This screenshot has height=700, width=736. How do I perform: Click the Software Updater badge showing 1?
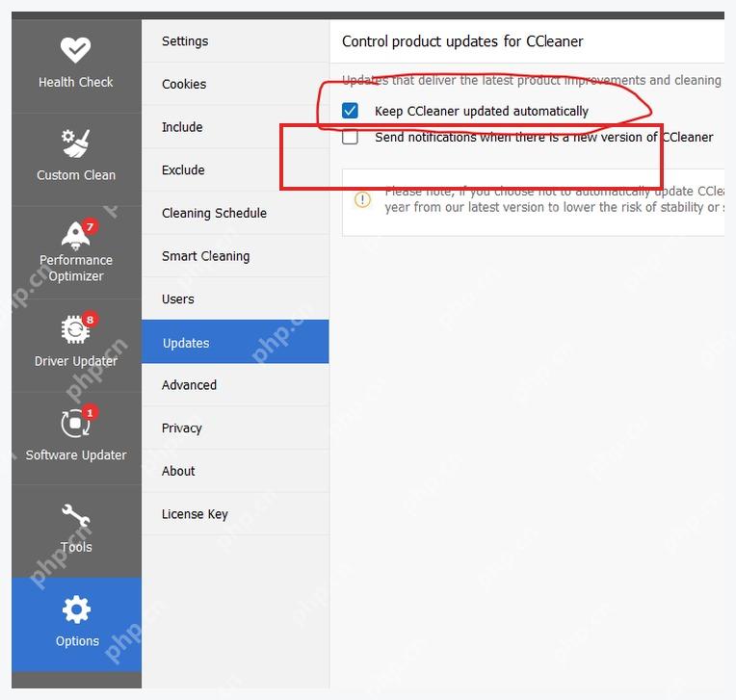(x=90, y=413)
